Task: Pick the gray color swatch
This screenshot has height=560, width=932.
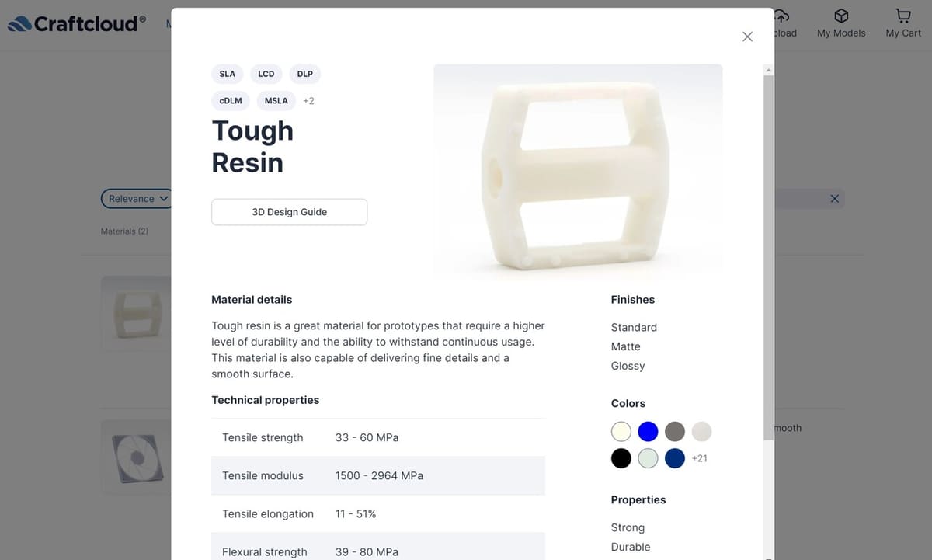Action: [x=675, y=432]
